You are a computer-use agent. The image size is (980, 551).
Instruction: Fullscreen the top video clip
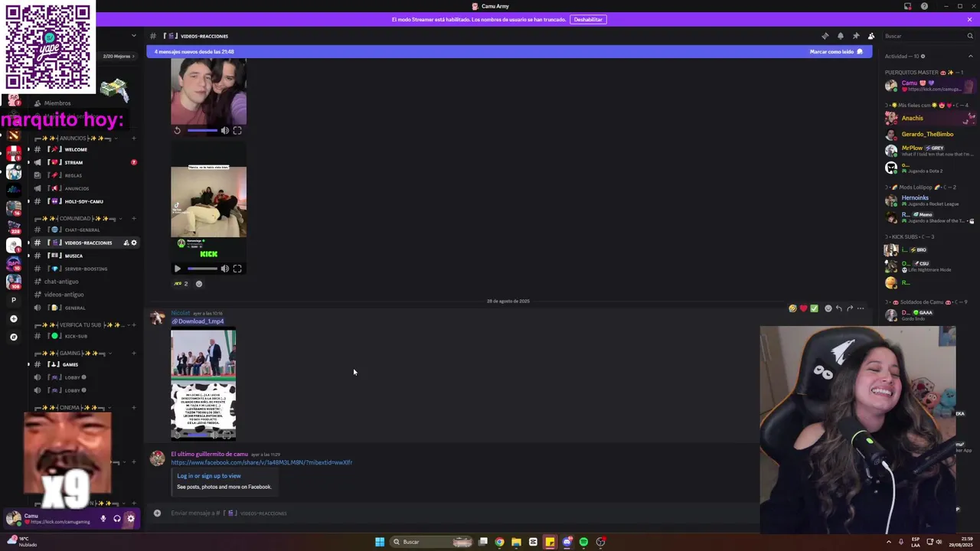[237, 131]
